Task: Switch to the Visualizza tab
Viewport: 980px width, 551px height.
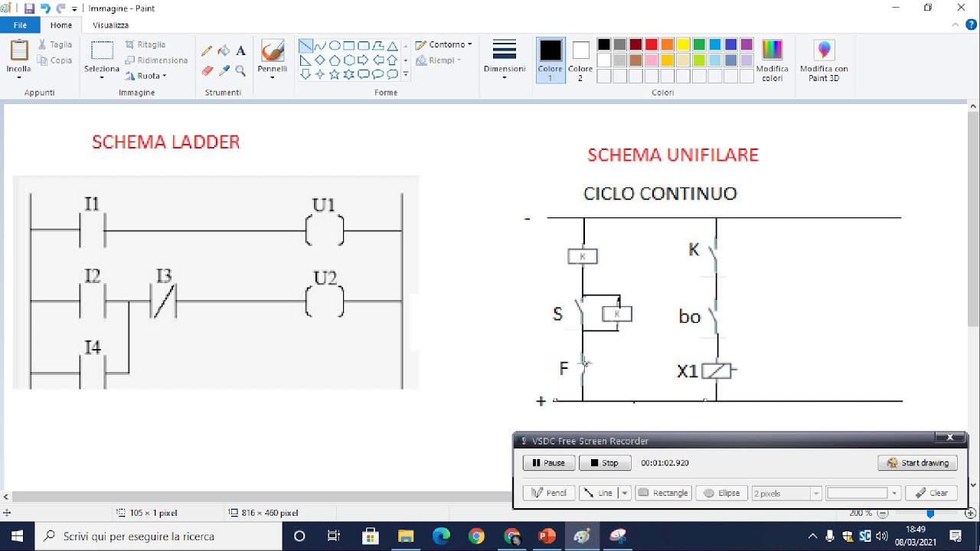Action: (x=110, y=25)
